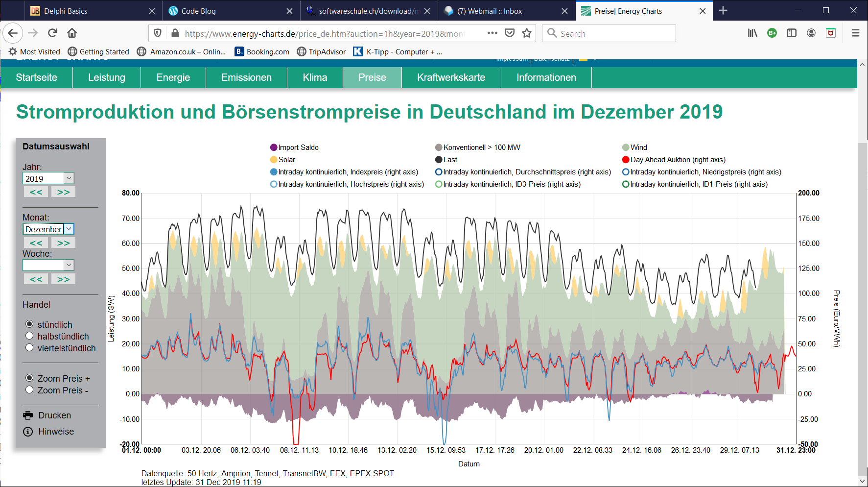Click inside the browser search field
This screenshot has width=868, height=487.
(x=609, y=33)
